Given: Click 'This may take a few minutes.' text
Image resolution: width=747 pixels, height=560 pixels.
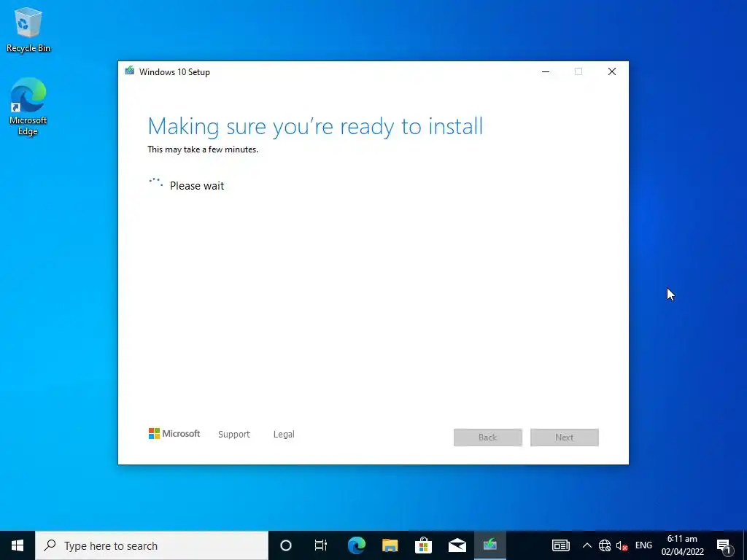Looking at the screenshot, I should [x=203, y=149].
